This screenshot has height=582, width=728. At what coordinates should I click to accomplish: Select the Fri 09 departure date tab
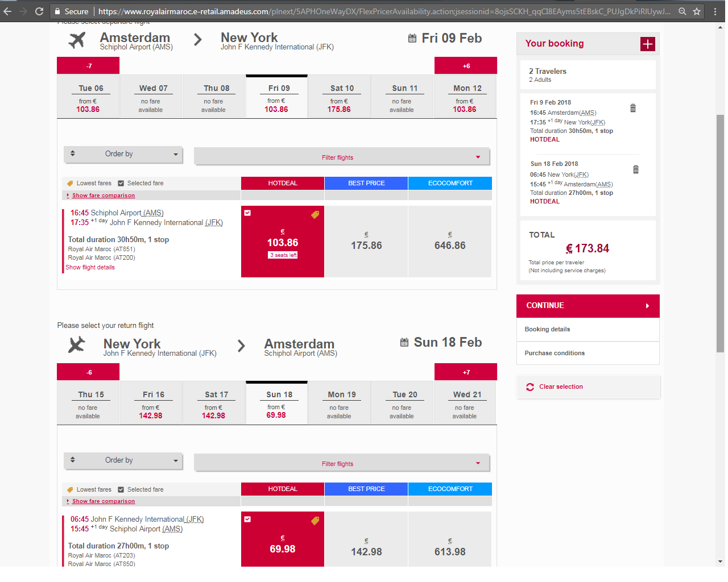276,97
